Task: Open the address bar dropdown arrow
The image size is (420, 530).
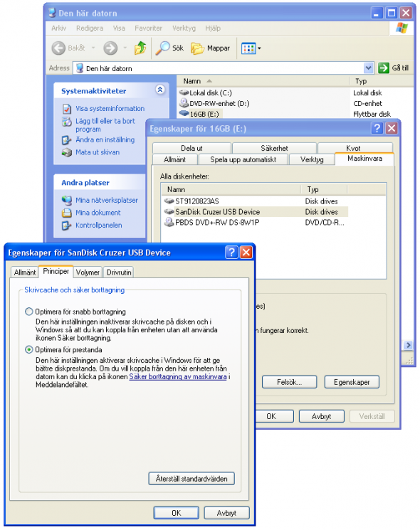Action: (x=369, y=68)
